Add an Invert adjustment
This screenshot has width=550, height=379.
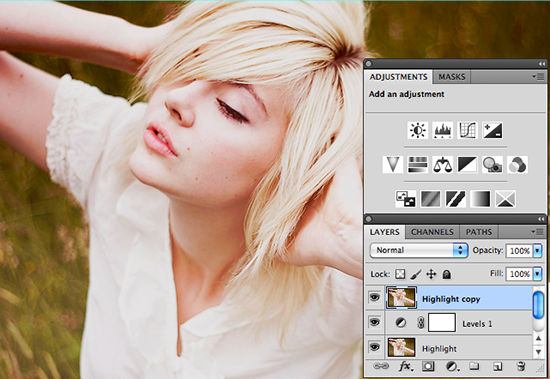[x=405, y=199]
